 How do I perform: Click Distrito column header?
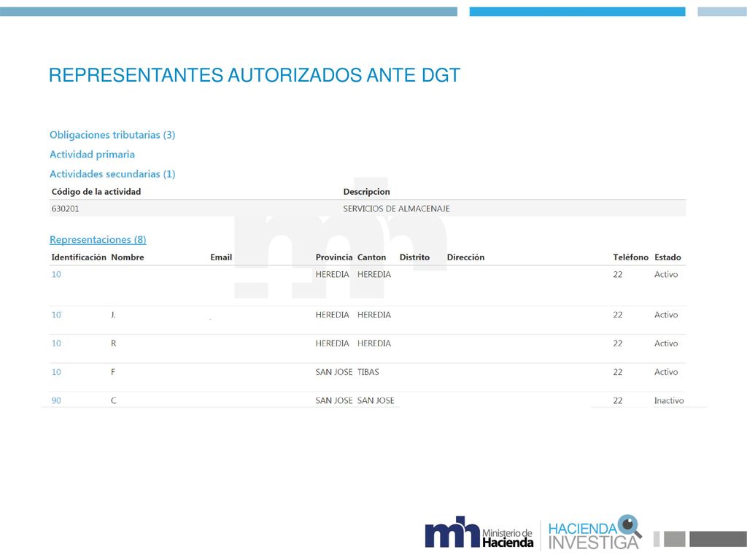pos(414,257)
